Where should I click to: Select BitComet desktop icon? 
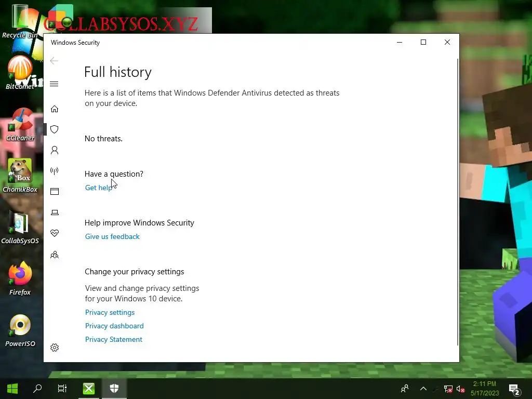[20, 73]
